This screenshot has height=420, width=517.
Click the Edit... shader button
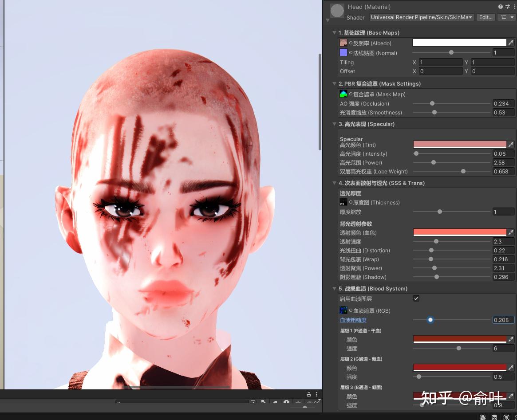click(x=486, y=17)
